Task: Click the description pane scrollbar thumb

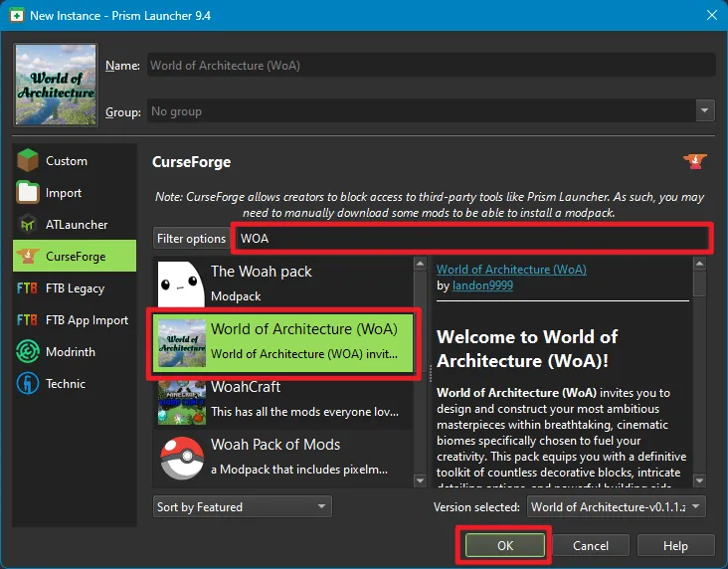Action: click(699, 284)
